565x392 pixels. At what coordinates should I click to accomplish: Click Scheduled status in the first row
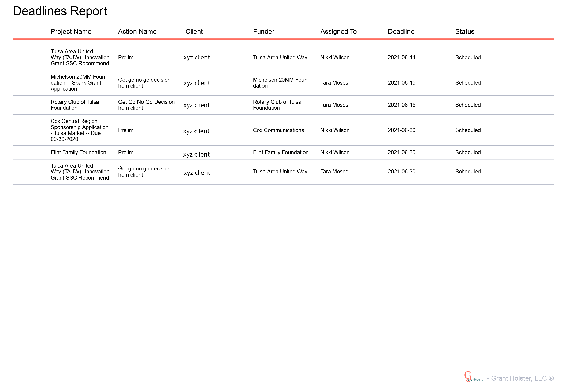(468, 57)
